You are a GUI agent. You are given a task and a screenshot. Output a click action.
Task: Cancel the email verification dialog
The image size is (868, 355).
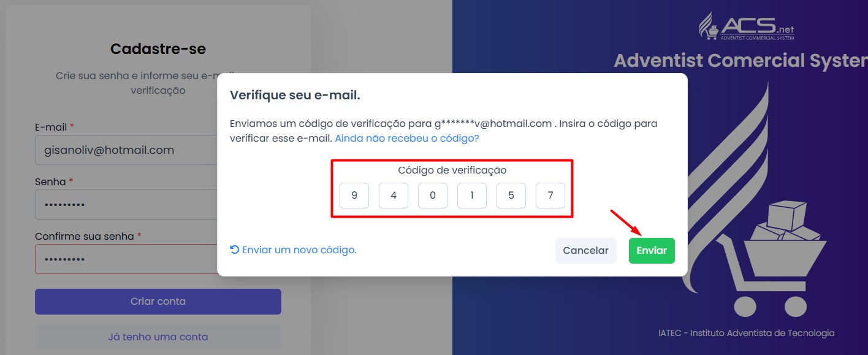coord(585,251)
